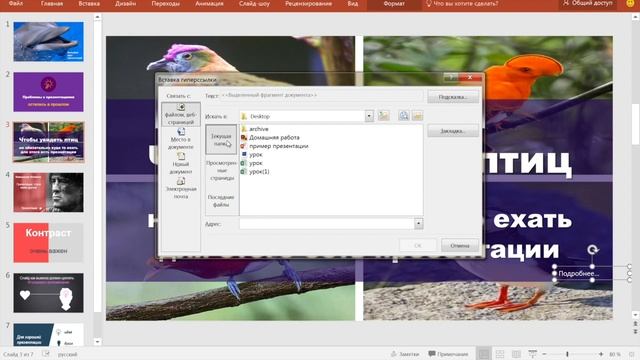Click the Отмена button
This screenshot has width=640, height=360.
[460, 246]
